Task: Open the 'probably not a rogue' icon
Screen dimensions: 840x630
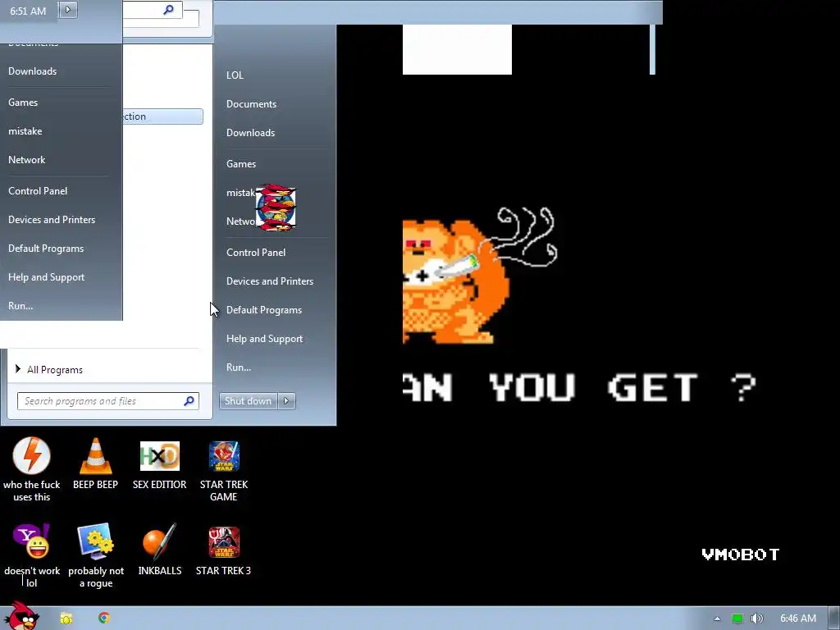Action: pyautogui.click(x=96, y=541)
